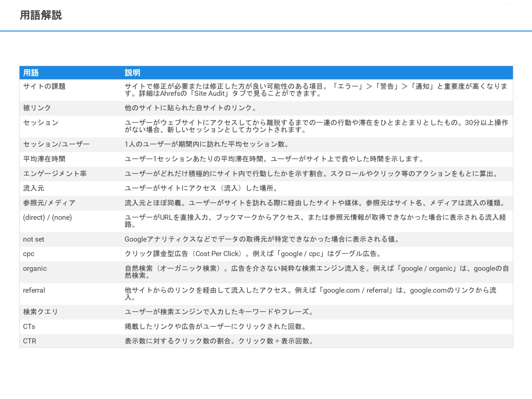Click the 用語解説 page title
Screen dimensions: 532x399
[x=41, y=15]
